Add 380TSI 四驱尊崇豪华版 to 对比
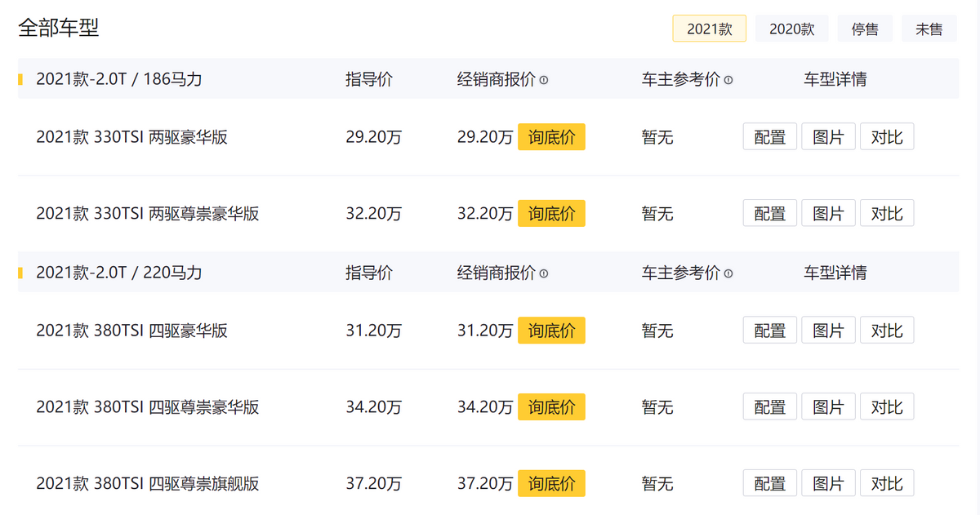Image resolution: width=980 pixels, height=515 pixels. coord(886,406)
